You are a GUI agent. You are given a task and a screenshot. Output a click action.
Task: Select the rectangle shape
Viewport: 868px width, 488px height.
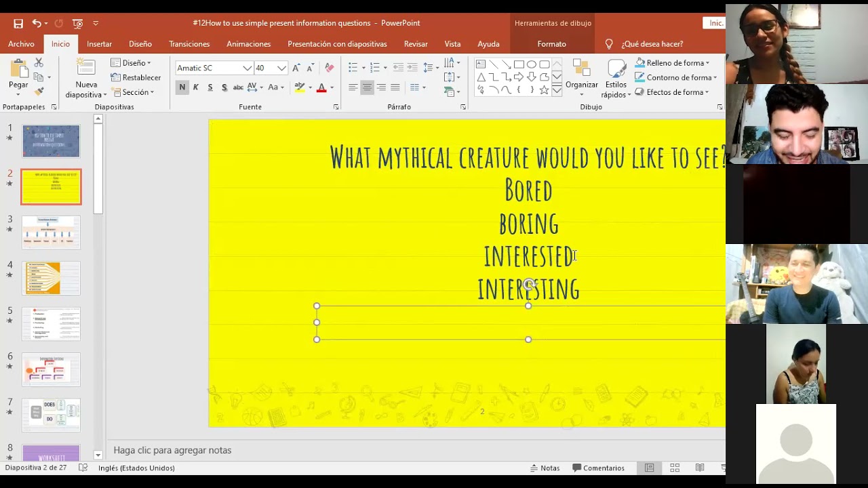click(x=519, y=64)
